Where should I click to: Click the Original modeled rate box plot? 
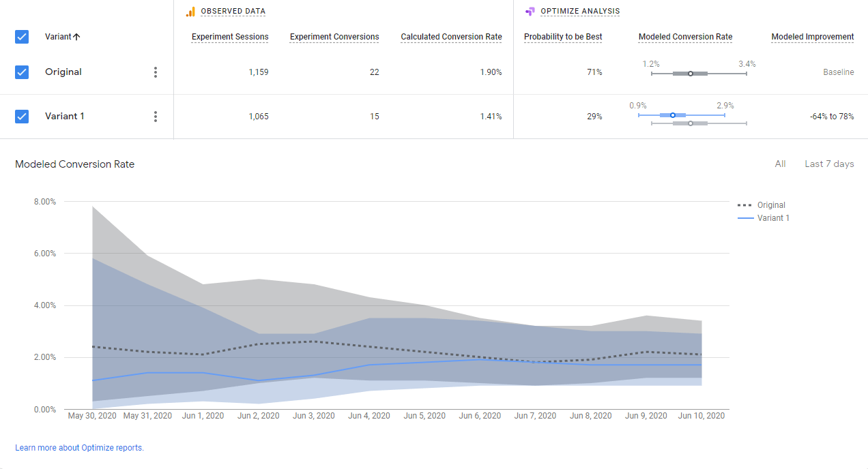(x=699, y=73)
